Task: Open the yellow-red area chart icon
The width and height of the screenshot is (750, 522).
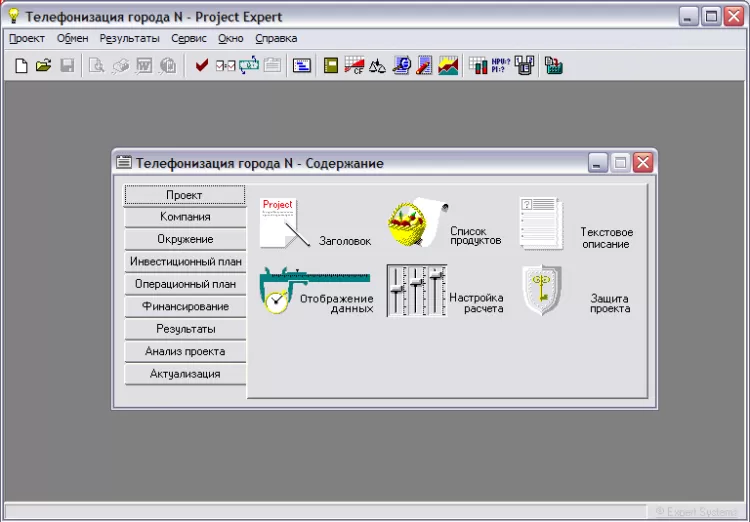Action: [448, 66]
